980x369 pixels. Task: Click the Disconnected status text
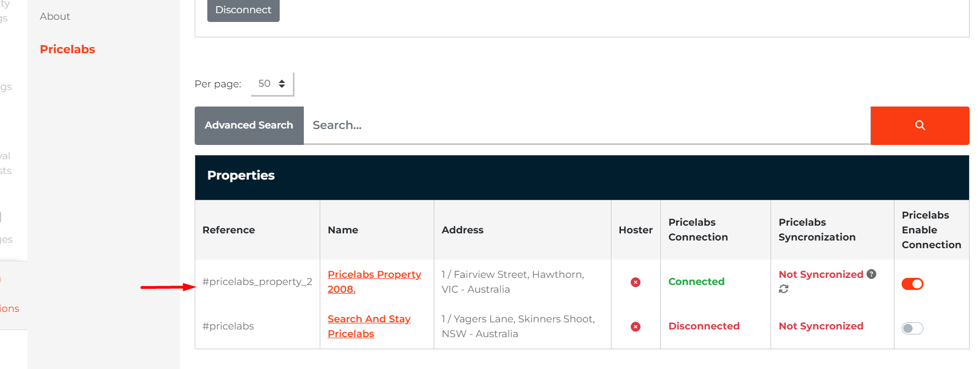(x=704, y=326)
